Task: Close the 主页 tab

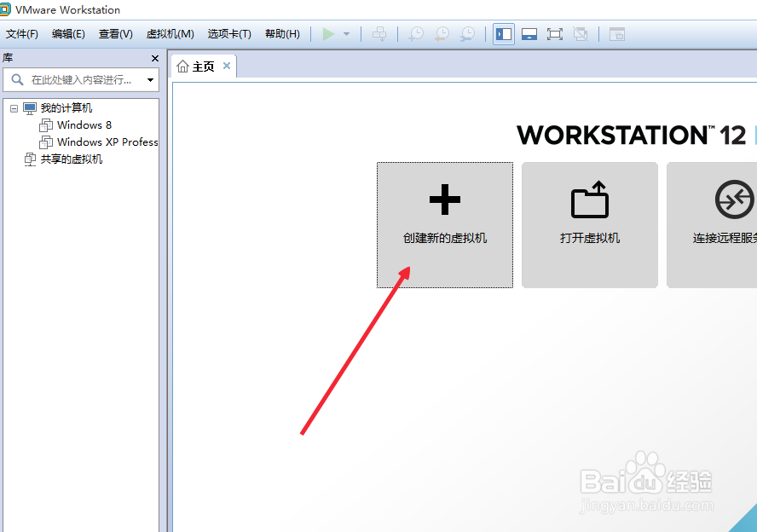Action: tap(227, 66)
